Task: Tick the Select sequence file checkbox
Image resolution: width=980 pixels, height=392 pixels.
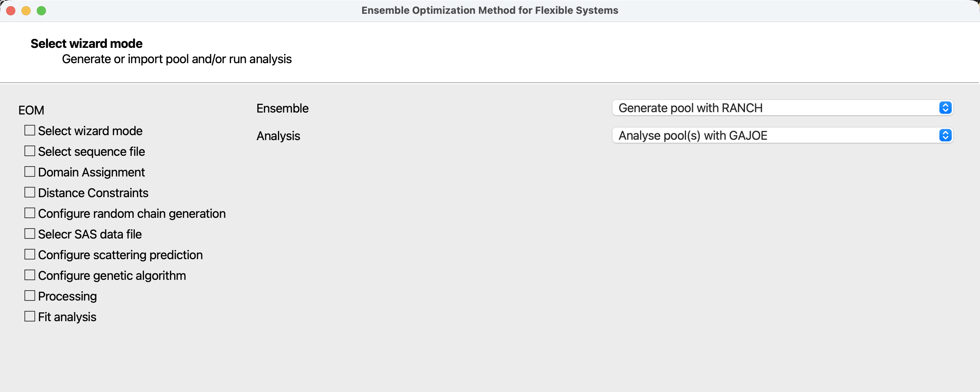Action: point(30,151)
